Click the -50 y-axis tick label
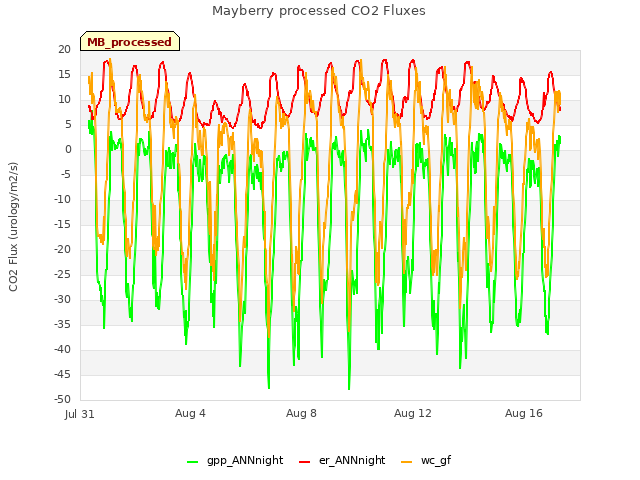This screenshot has width=640, height=480. (63, 399)
